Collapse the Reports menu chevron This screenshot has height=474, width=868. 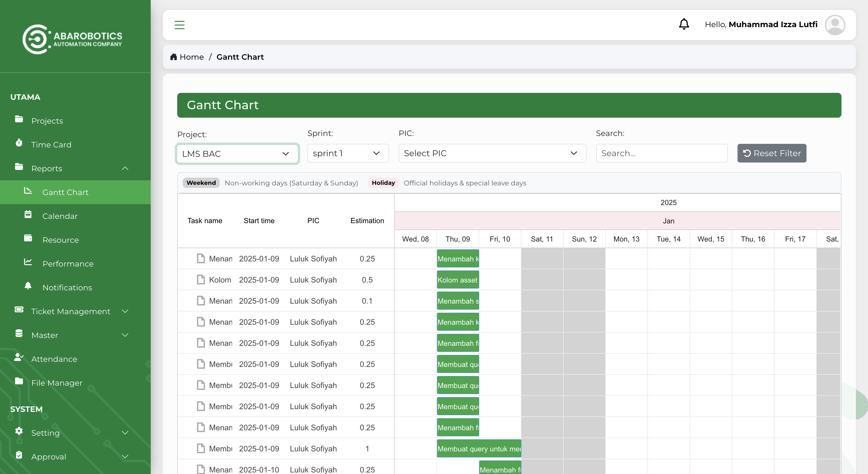click(125, 168)
